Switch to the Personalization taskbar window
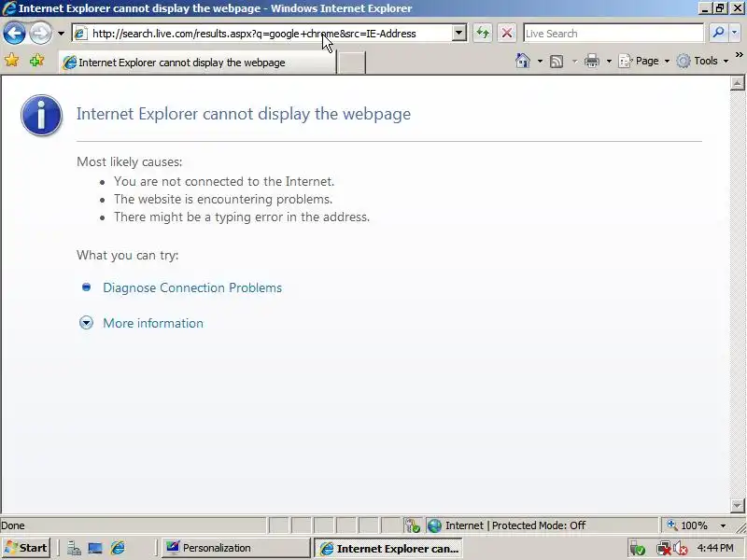747x560 pixels. point(236,548)
